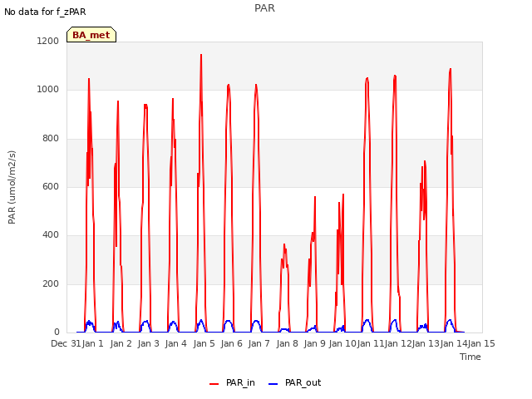Click the Jan 6 x-axis tick label
The width and height of the screenshot is (532, 399).
click(x=231, y=343)
